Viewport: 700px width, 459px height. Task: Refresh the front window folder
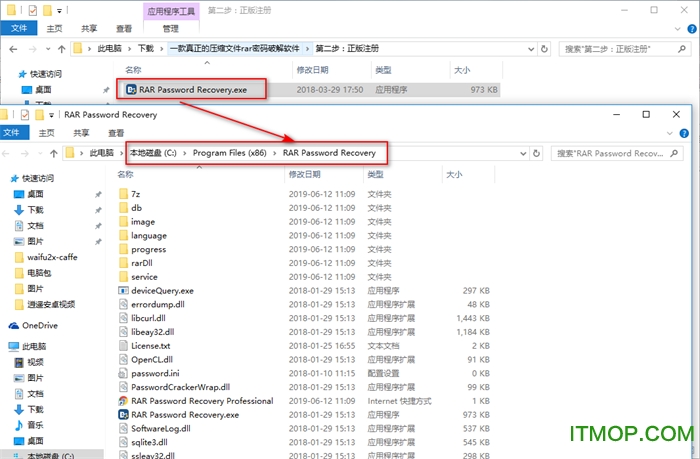click(537, 154)
